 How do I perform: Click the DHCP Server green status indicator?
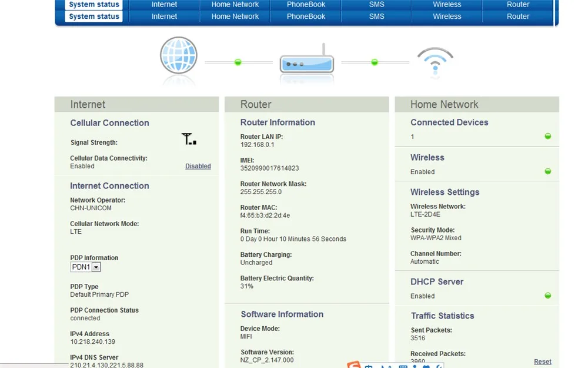(x=548, y=296)
